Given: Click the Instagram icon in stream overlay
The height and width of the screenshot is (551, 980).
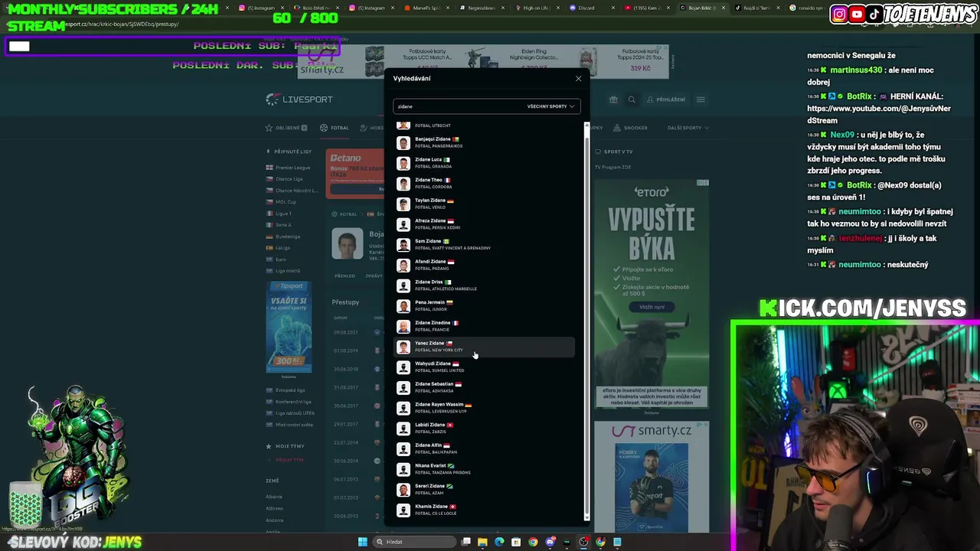Looking at the screenshot, I should pyautogui.click(x=839, y=14).
